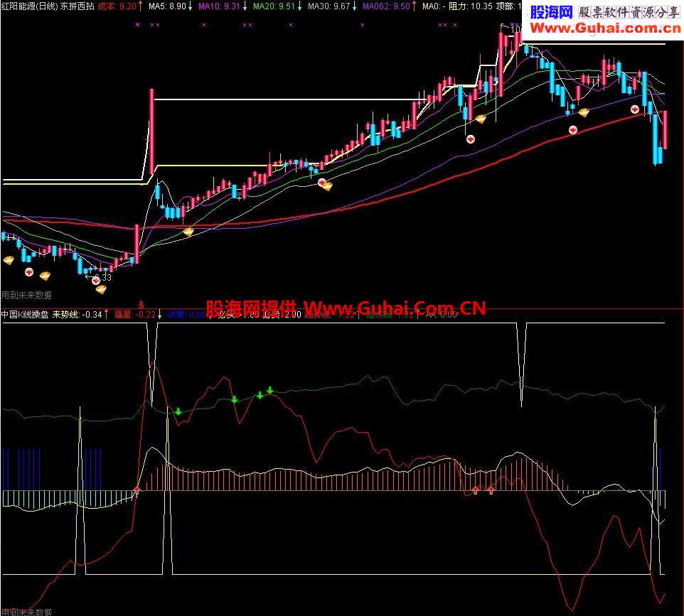
Task: Click the 中国K线操盘 sub-indicator name
Action: [25, 314]
